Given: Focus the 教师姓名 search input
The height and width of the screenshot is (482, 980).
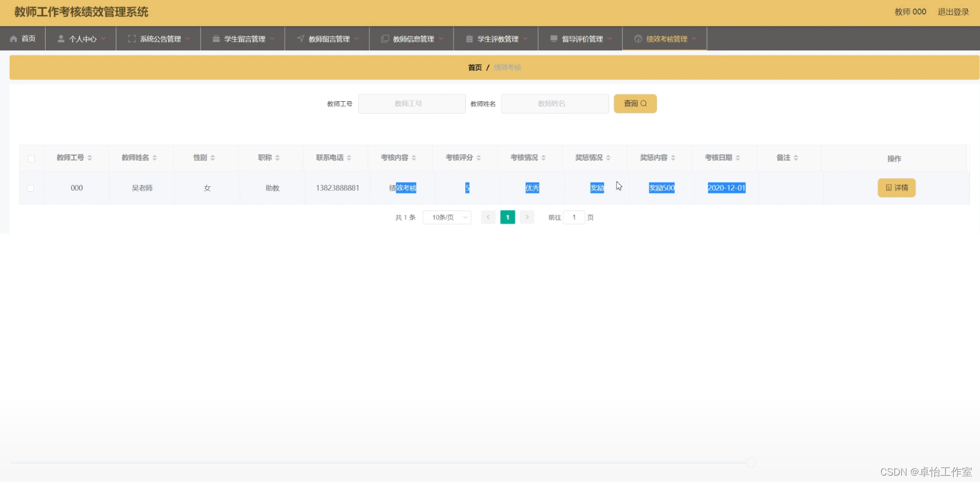Looking at the screenshot, I should tap(555, 103).
